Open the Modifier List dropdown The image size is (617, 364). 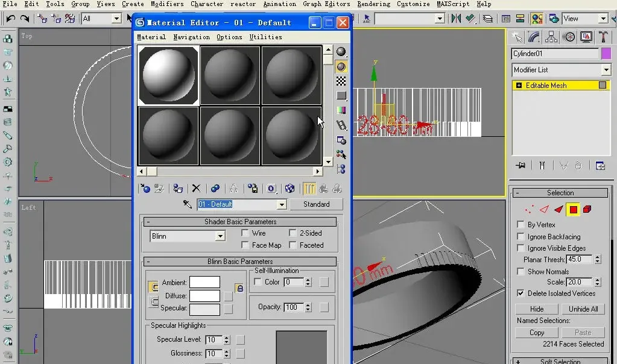[x=606, y=70]
